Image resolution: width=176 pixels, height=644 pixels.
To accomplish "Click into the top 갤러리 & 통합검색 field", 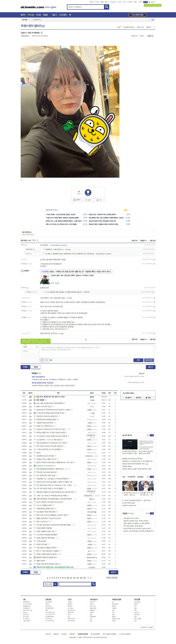I will [x=86, y=7].
